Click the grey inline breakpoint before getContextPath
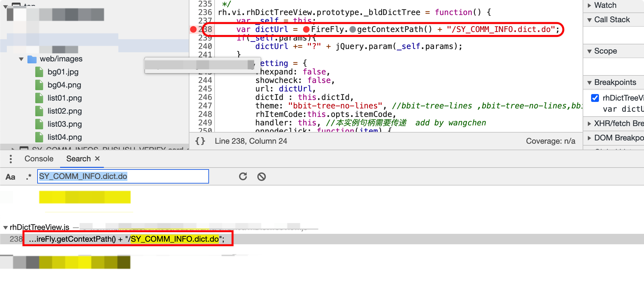The width and height of the screenshot is (644, 290). coord(353,29)
